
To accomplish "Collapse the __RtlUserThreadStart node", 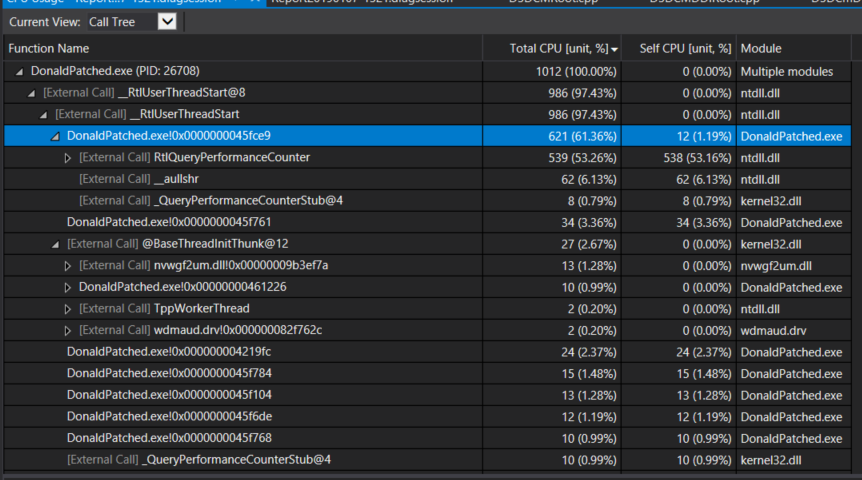I will [x=43, y=114].
